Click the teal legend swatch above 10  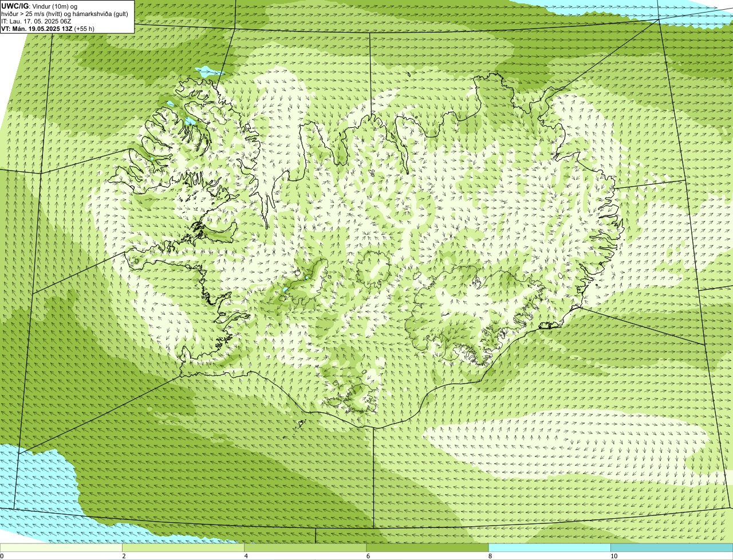[672, 547]
